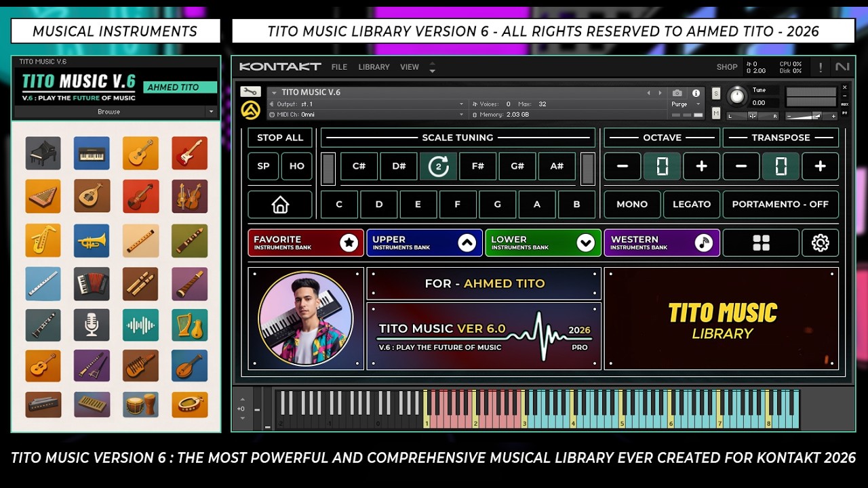
Task: Click the wrench edit icon in Kontakt
Action: pyautogui.click(x=250, y=92)
